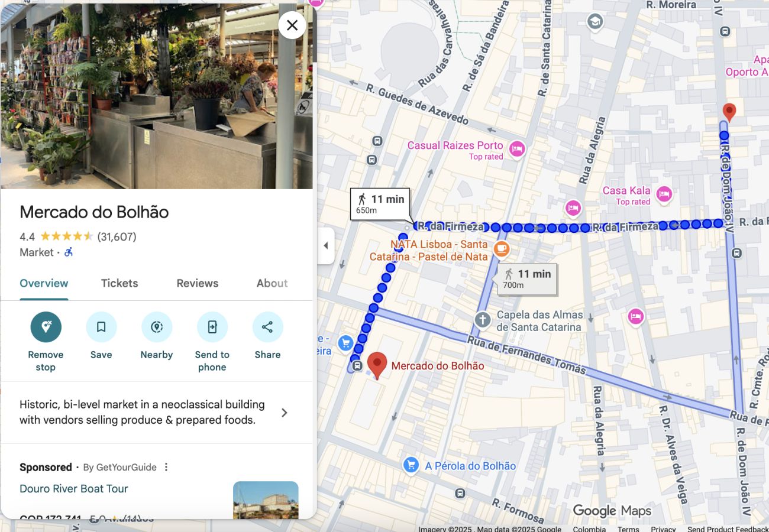Image resolution: width=769 pixels, height=532 pixels.
Task: Open the market flower stall photo
Action: (157, 96)
